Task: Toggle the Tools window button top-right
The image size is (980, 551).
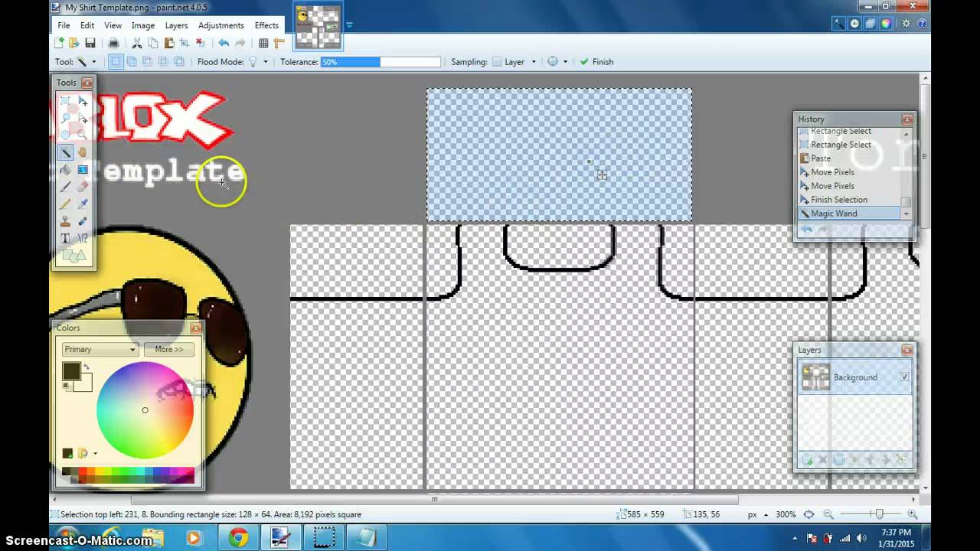Action: coord(841,24)
